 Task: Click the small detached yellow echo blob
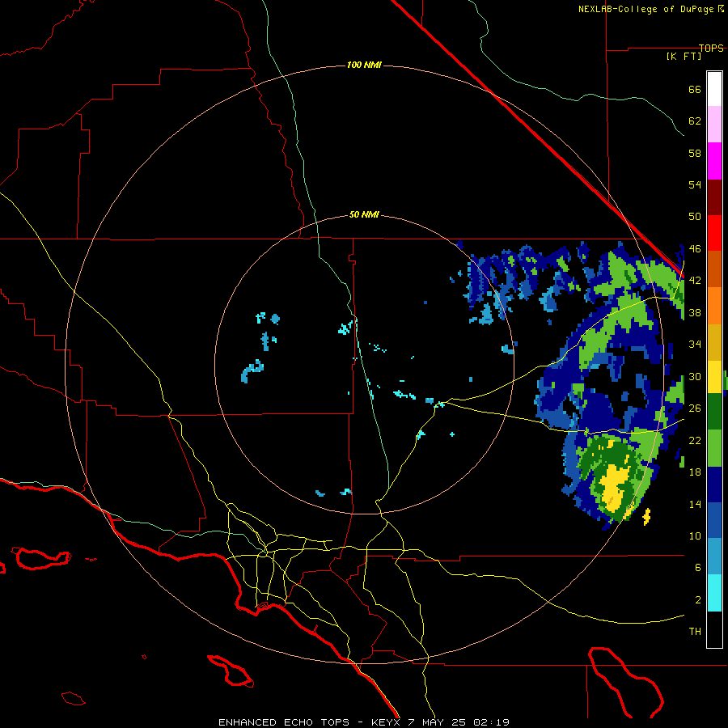[x=646, y=517]
